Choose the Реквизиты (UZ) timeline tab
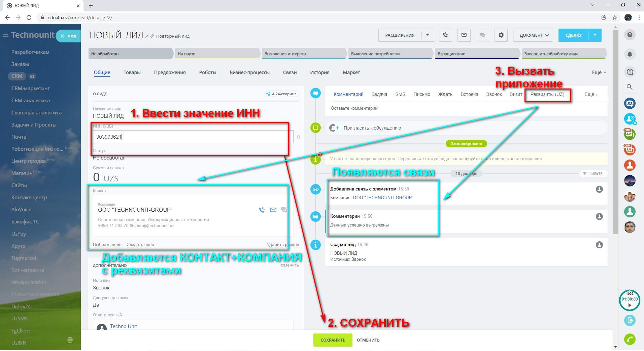 (547, 94)
